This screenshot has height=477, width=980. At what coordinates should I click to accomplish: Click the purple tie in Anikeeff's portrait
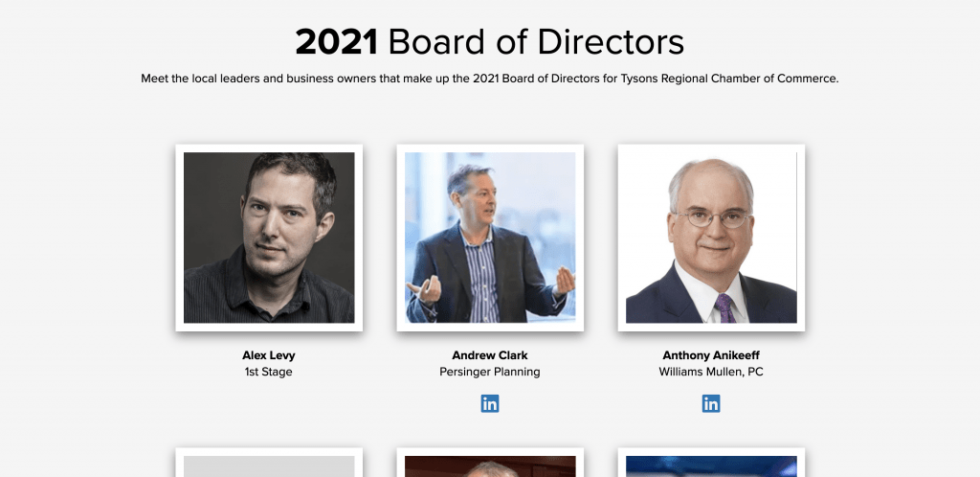(x=724, y=308)
